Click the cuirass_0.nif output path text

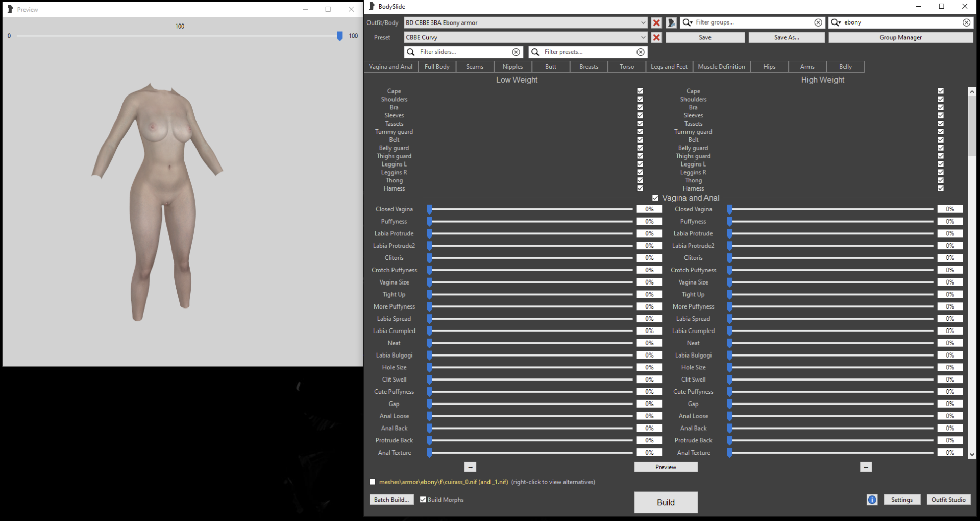tap(444, 482)
